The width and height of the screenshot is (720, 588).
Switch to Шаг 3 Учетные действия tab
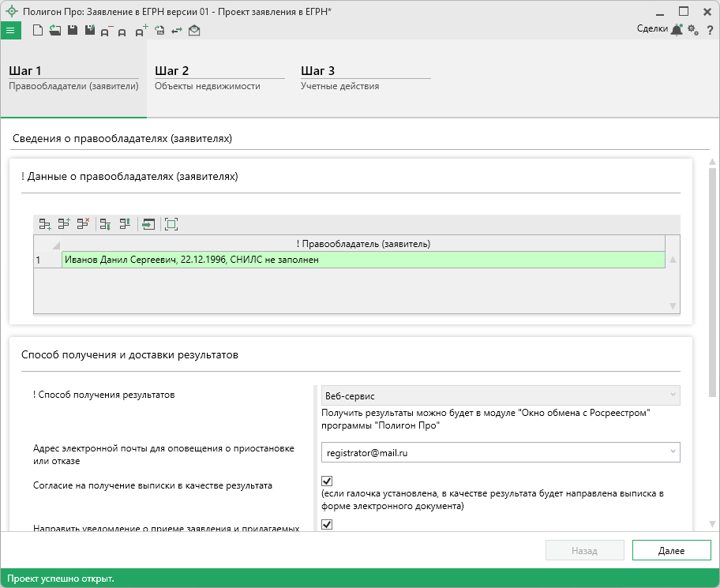365,78
